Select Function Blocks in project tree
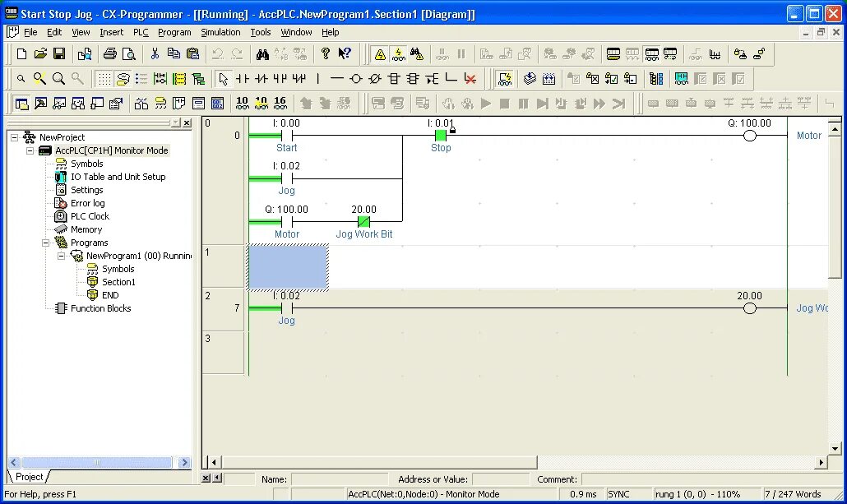This screenshot has width=847, height=504. pyautogui.click(x=100, y=308)
